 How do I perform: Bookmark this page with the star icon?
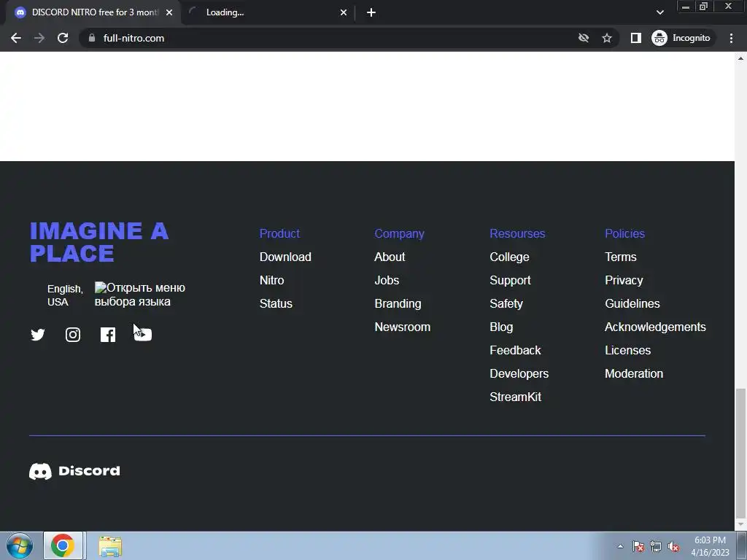pos(606,38)
